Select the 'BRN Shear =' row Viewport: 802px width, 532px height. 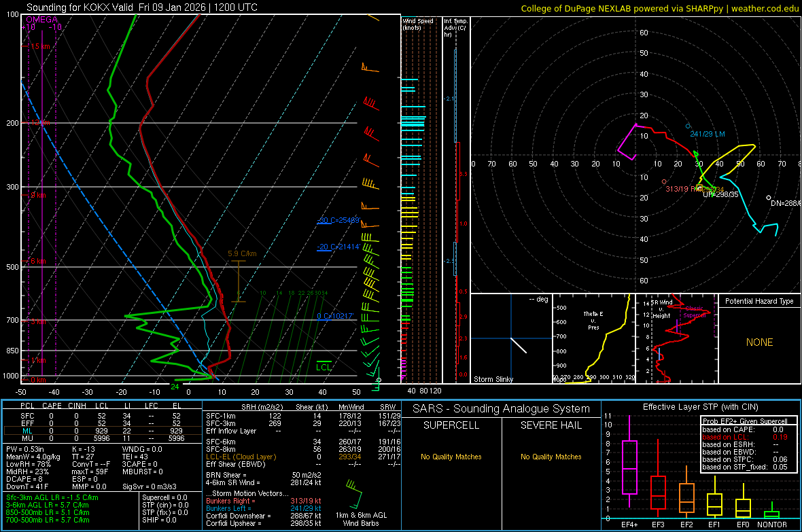tap(264, 475)
